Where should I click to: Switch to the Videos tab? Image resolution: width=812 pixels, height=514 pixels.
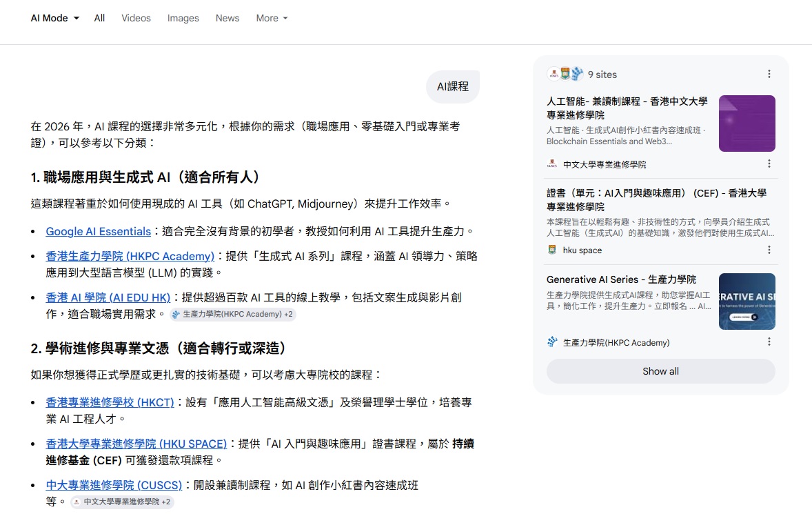coord(136,18)
